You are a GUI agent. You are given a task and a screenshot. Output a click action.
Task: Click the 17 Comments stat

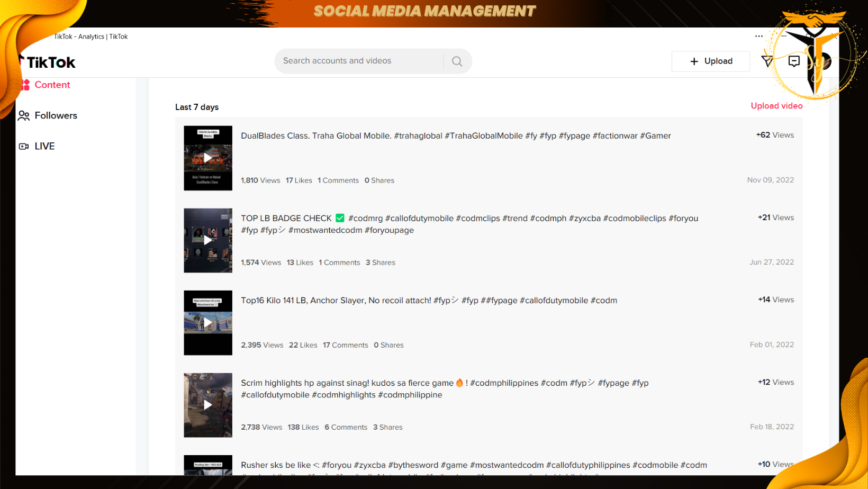coord(346,345)
